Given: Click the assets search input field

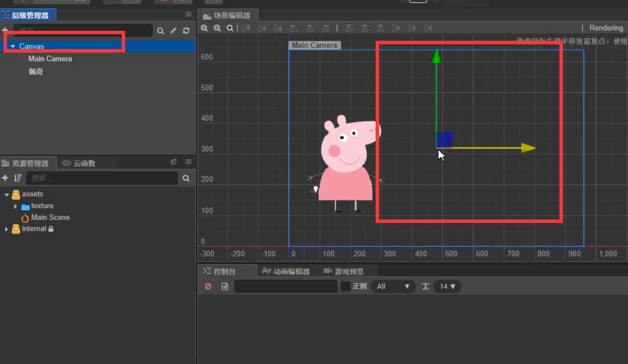Looking at the screenshot, I should [102, 178].
